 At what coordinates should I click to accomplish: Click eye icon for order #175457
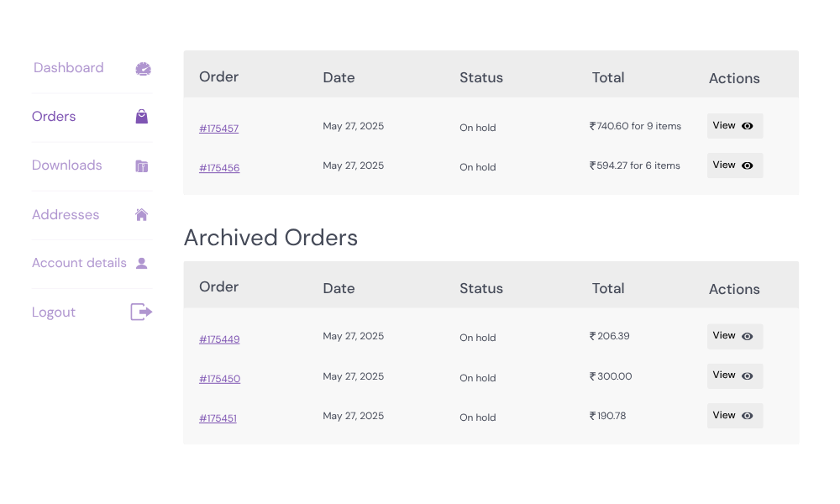pos(748,126)
